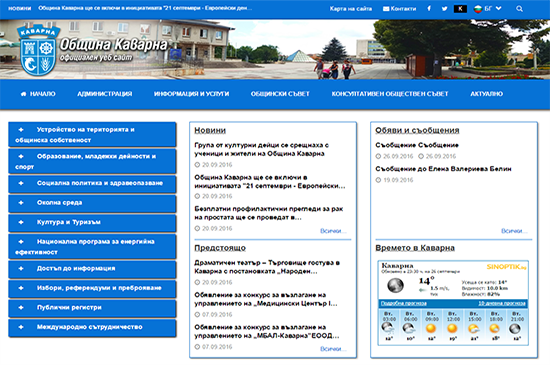The image size is (550, 365).
Task: Click the black K icon in top bar
Action: pos(460,9)
